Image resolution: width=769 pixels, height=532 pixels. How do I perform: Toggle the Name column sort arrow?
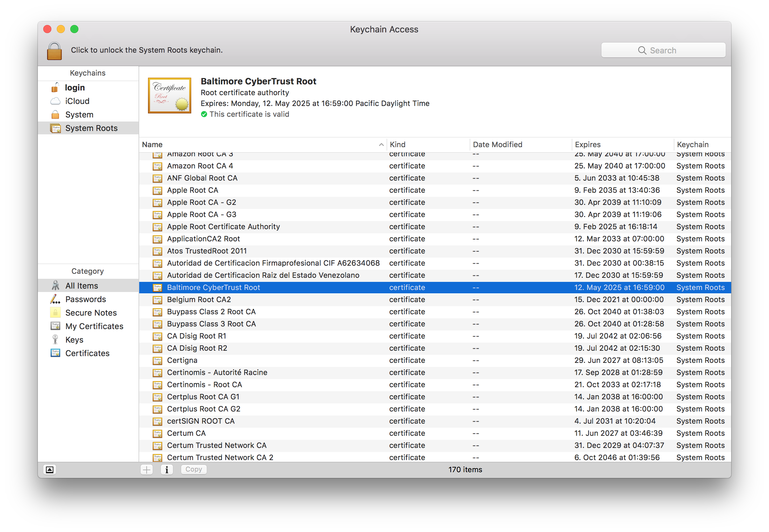(381, 145)
